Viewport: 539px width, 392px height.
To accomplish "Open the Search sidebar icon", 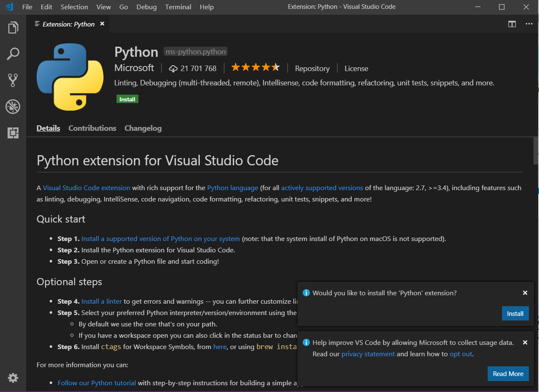I will (x=13, y=54).
